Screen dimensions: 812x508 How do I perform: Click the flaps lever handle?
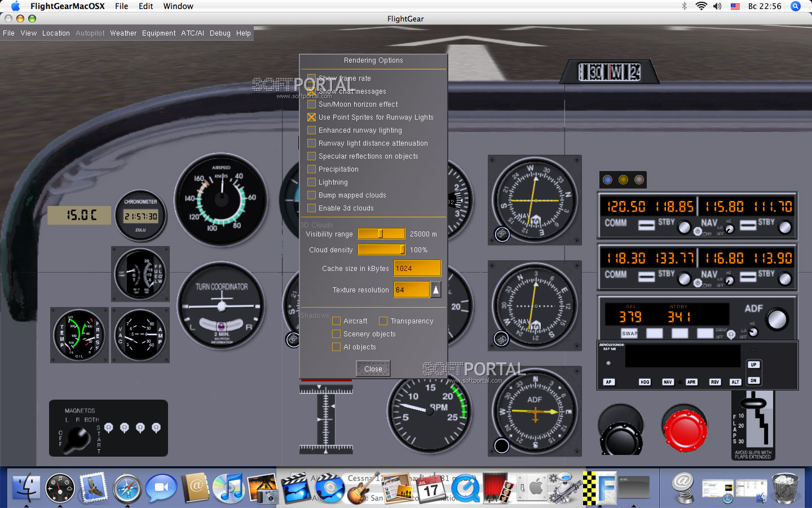pos(753,403)
